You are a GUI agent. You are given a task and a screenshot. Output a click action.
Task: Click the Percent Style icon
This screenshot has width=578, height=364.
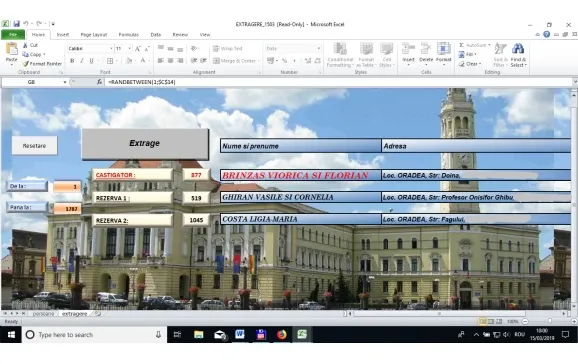coord(285,61)
